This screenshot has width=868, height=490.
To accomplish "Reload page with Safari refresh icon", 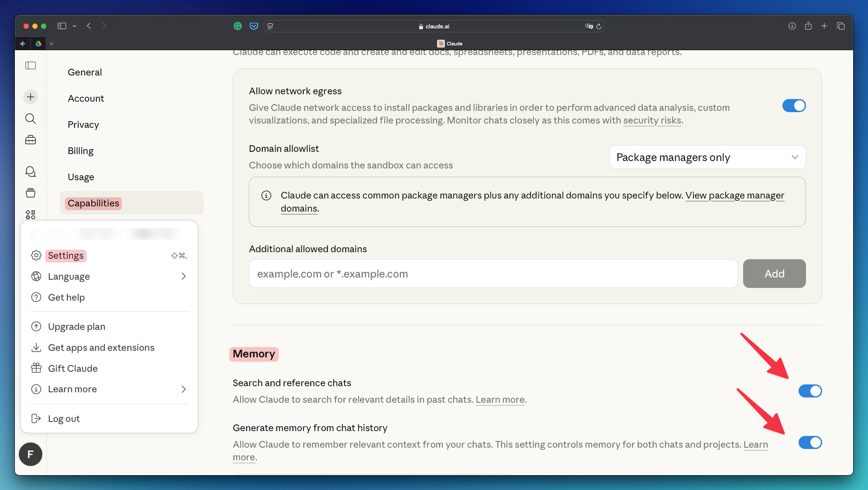I will point(599,26).
